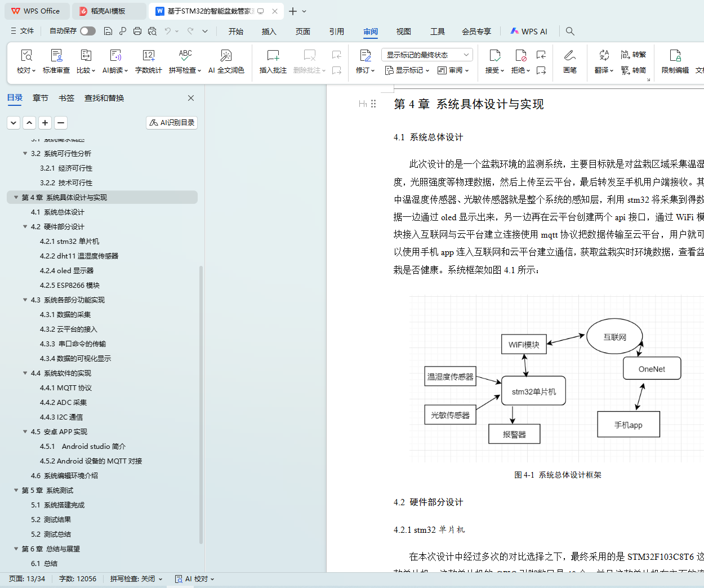Click the 限制编辑 restrict editing icon
The width and height of the screenshot is (704, 588).
675,56
